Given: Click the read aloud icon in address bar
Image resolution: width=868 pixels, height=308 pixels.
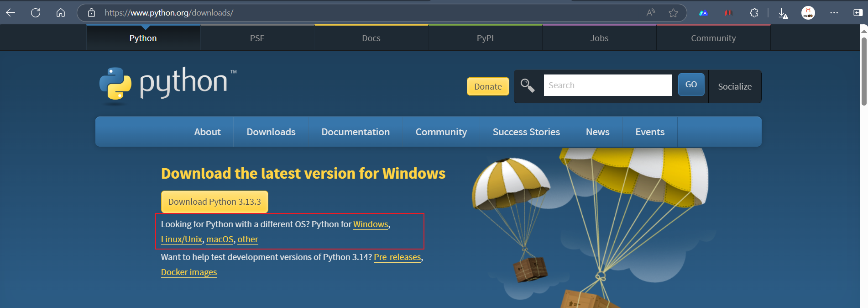Looking at the screenshot, I should [651, 13].
